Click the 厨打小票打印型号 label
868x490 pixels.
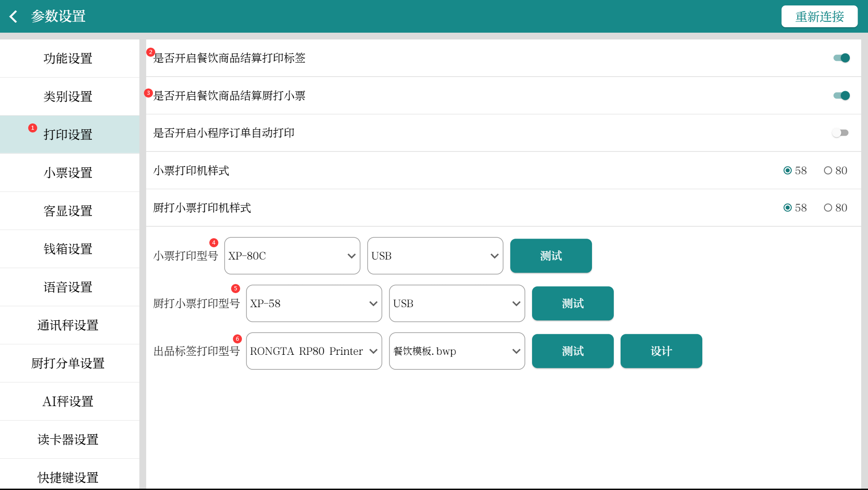[197, 304]
